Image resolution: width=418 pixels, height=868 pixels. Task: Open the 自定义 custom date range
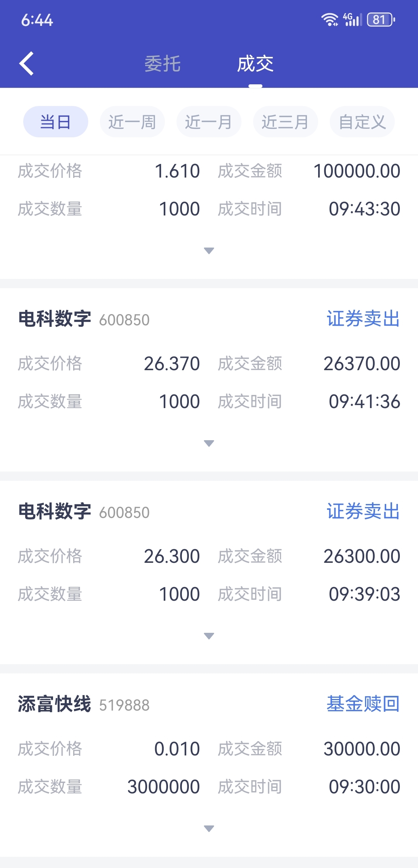click(362, 122)
